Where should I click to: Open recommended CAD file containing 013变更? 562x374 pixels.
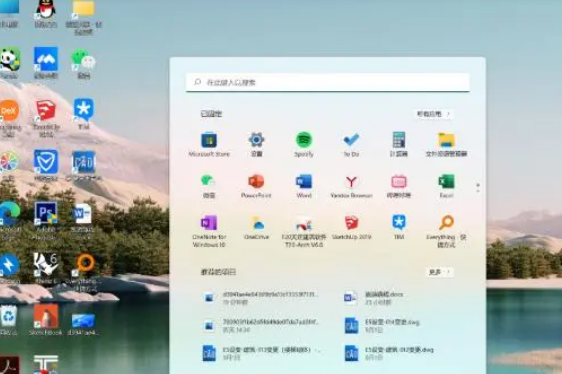point(261,353)
